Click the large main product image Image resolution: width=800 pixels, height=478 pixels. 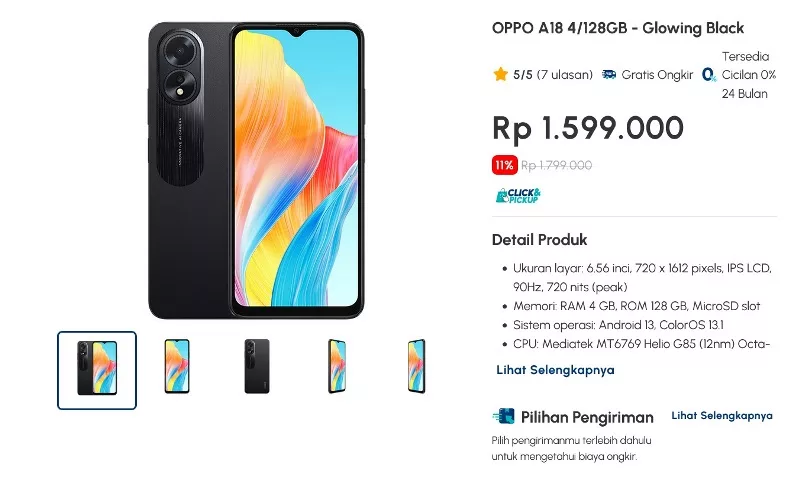pos(256,170)
